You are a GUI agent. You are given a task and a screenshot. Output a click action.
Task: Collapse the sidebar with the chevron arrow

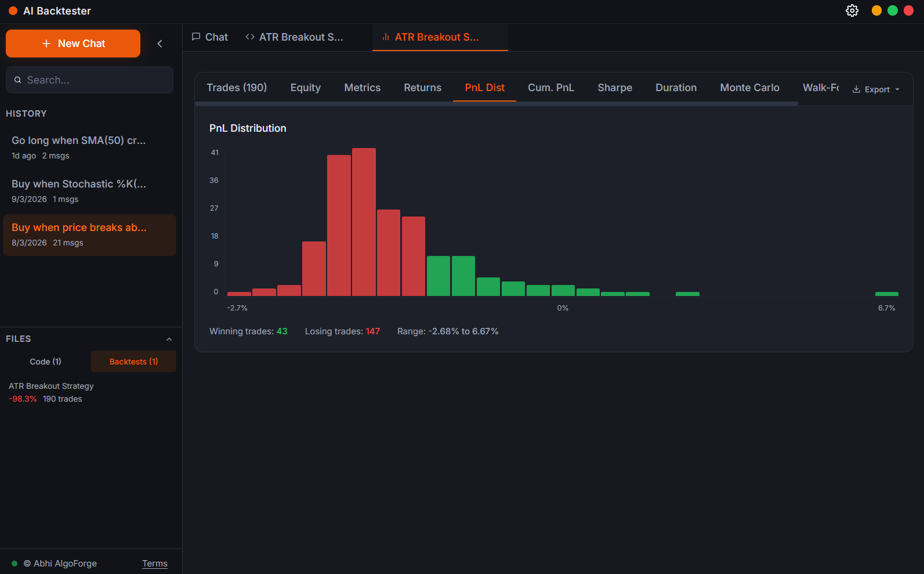click(x=160, y=44)
